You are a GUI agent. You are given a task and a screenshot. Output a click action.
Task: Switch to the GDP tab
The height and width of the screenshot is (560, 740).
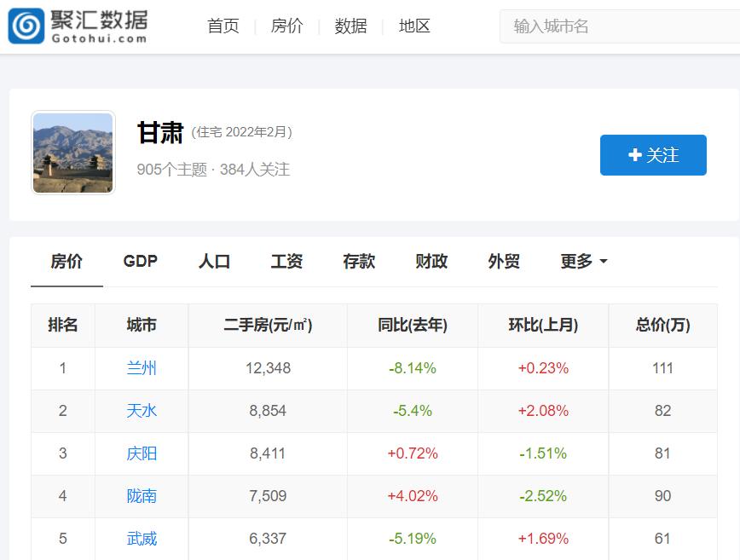pyautogui.click(x=139, y=262)
